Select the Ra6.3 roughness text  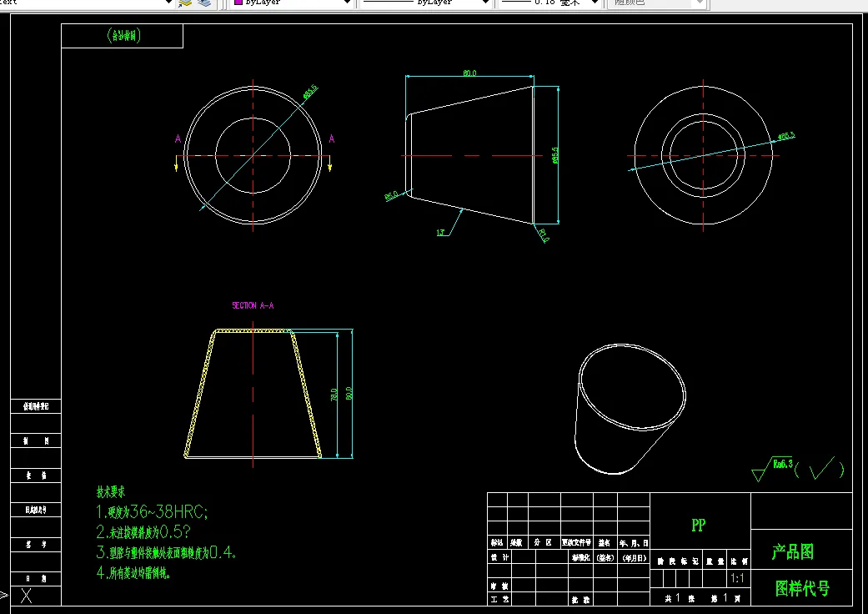[x=783, y=463]
